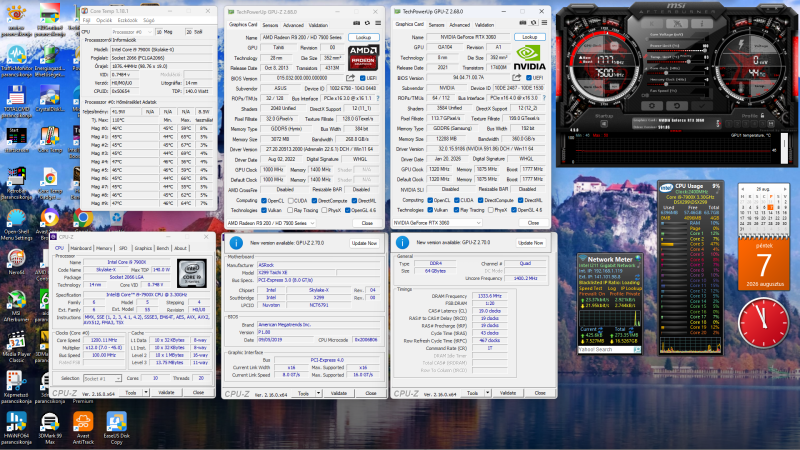Launch CrystalDisk desktop shortcut
Screen dimensions: 800x450
coord(49,99)
